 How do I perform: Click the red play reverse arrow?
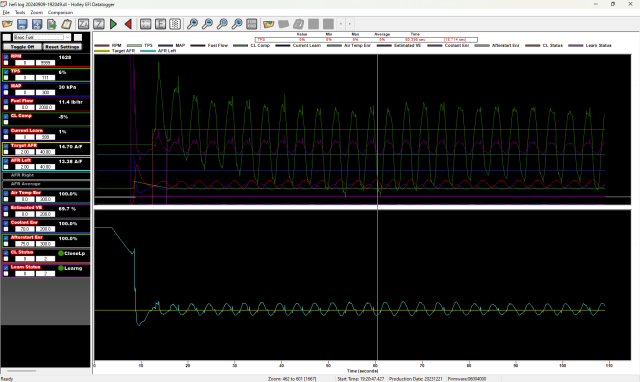coord(128,24)
